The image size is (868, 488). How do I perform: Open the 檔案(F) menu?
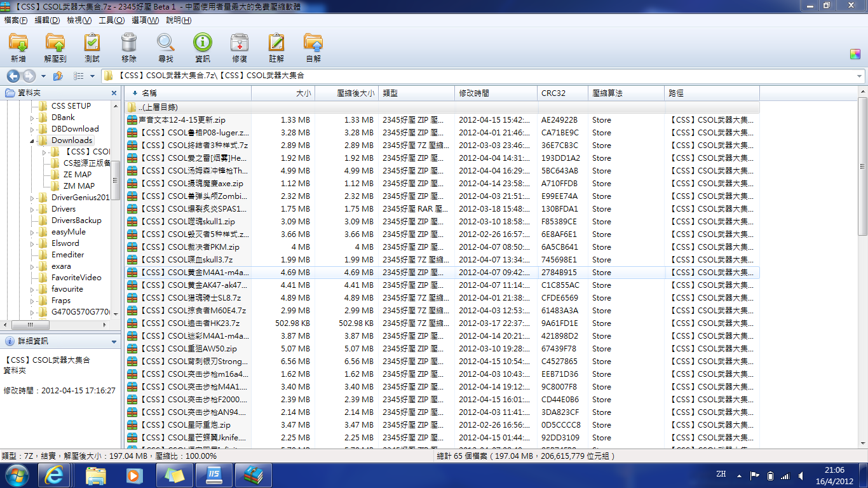pos(16,20)
